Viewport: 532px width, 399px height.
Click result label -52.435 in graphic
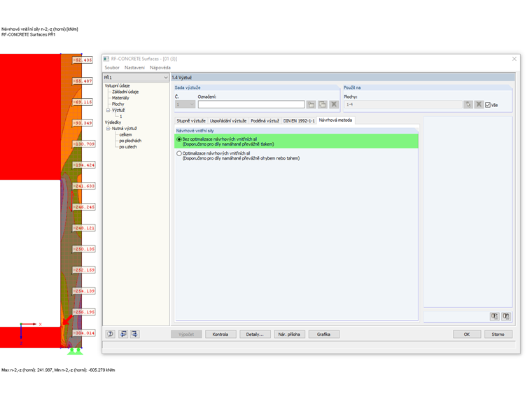coord(83,60)
